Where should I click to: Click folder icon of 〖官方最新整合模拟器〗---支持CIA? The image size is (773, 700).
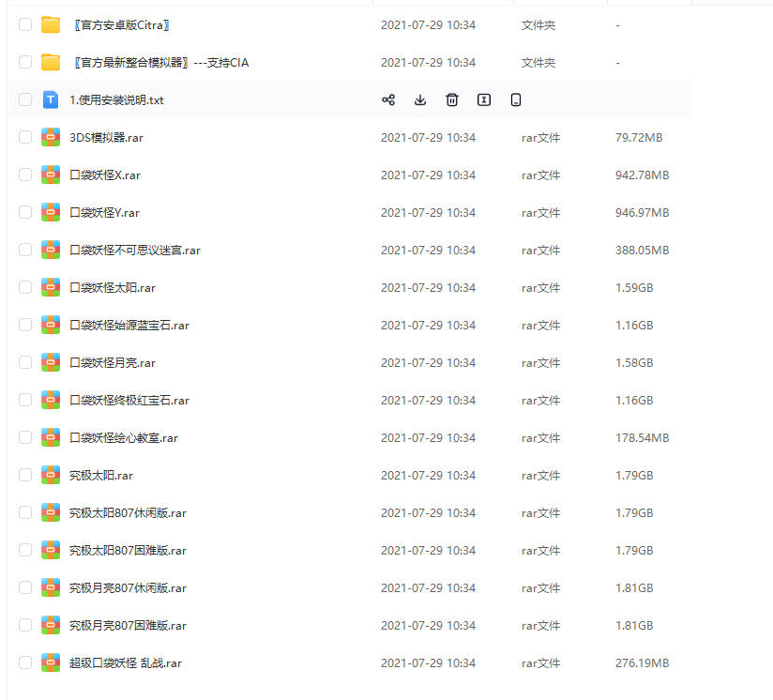51,62
